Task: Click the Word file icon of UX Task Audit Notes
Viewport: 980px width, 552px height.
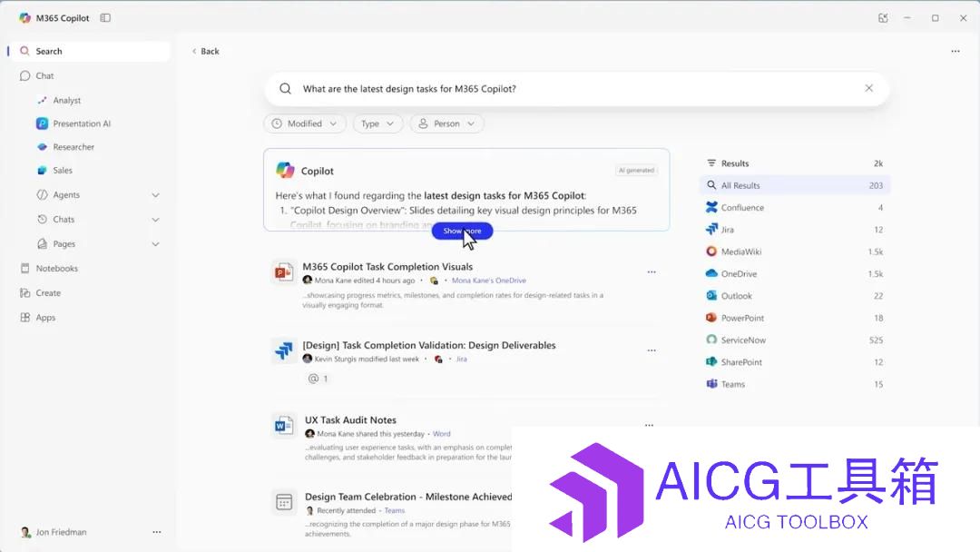Action: tap(284, 426)
